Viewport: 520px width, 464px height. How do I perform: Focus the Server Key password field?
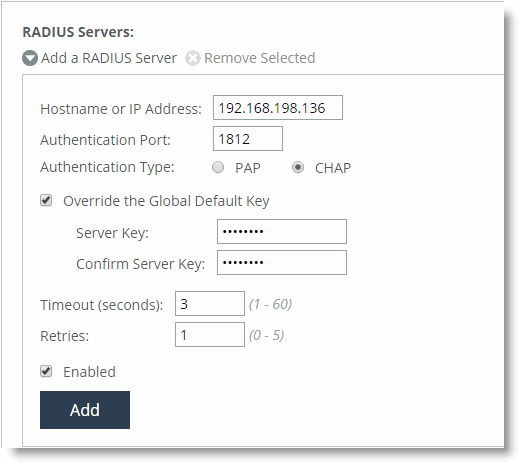282,231
